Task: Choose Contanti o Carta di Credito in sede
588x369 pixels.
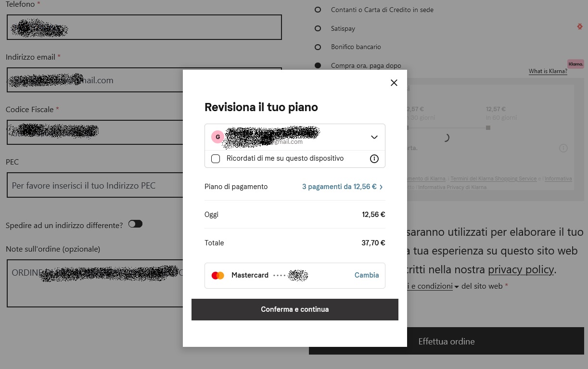Action: pyautogui.click(x=318, y=10)
